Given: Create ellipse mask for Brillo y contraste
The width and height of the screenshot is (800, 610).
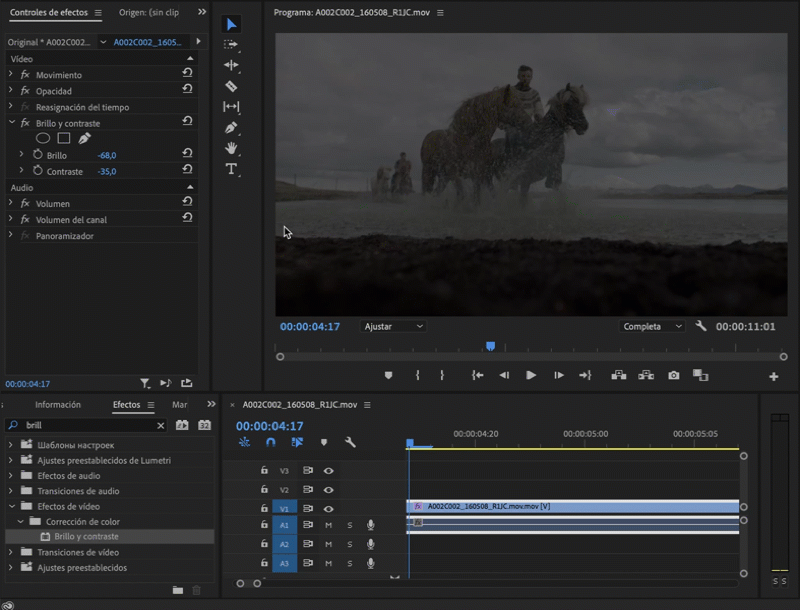Looking at the screenshot, I should point(43,138).
